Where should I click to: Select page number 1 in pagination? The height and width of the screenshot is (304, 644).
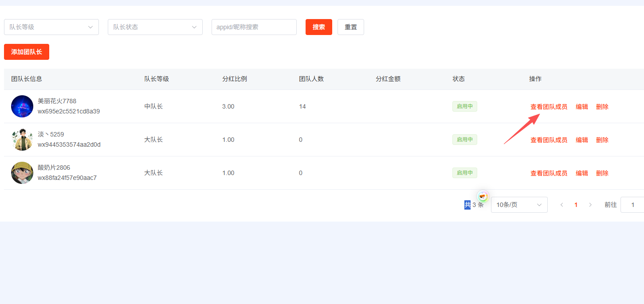point(576,205)
